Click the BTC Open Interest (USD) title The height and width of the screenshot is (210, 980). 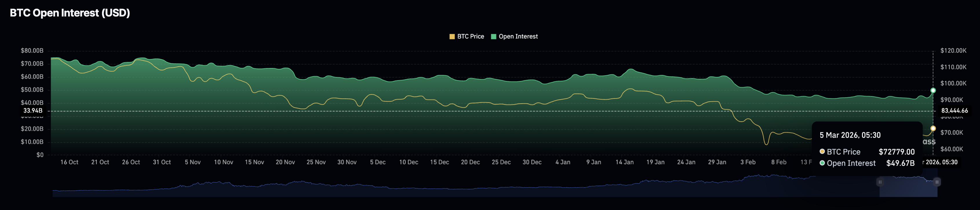pyautogui.click(x=70, y=13)
